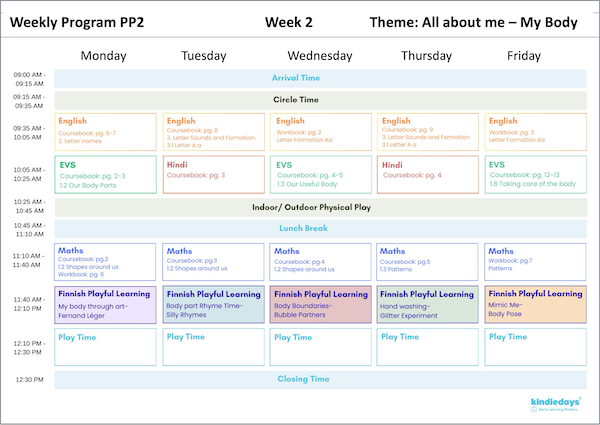
Task: Click Tuesday's Play Time card
Action: [212, 347]
